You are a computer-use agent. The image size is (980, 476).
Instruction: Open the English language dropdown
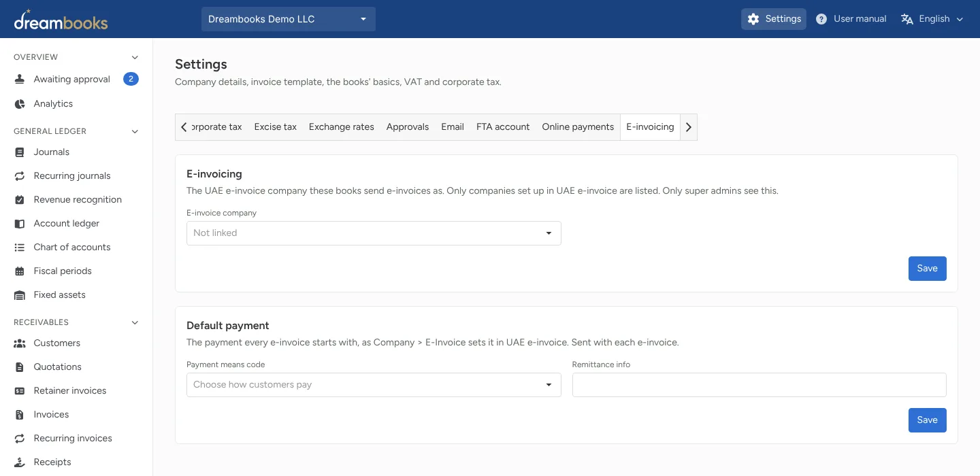tap(932, 19)
